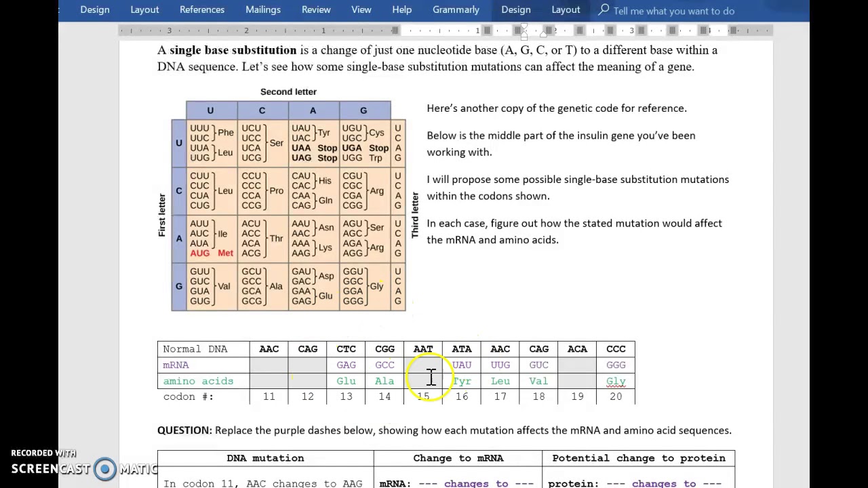Open the Help tab
This screenshot has width=868, height=488.
401,10
